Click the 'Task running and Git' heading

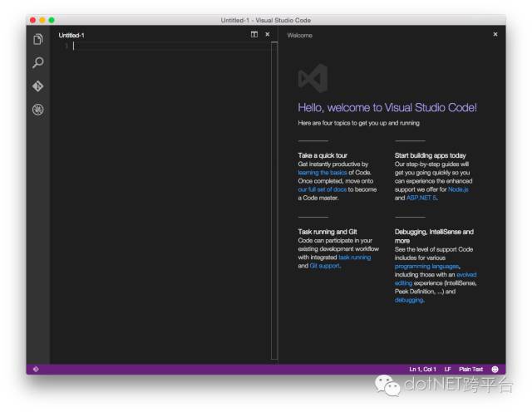[x=328, y=232]
